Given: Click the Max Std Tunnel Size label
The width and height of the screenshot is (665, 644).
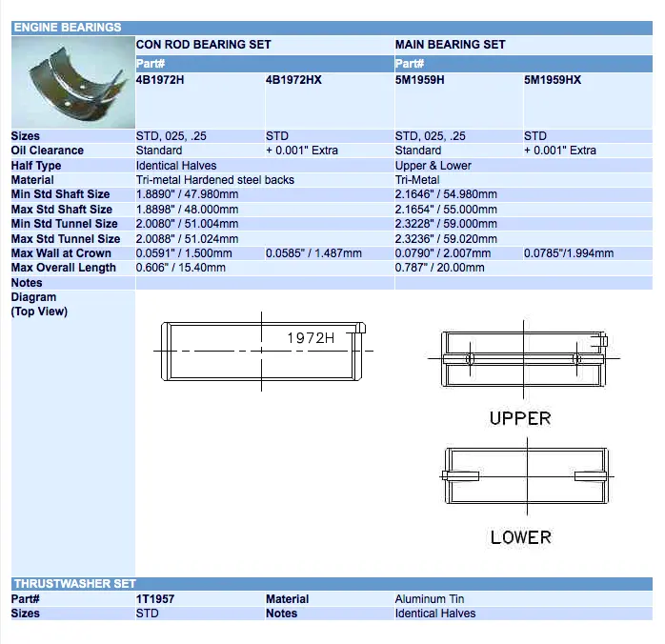Looking at the screenshot, I should tap(66, 239).
